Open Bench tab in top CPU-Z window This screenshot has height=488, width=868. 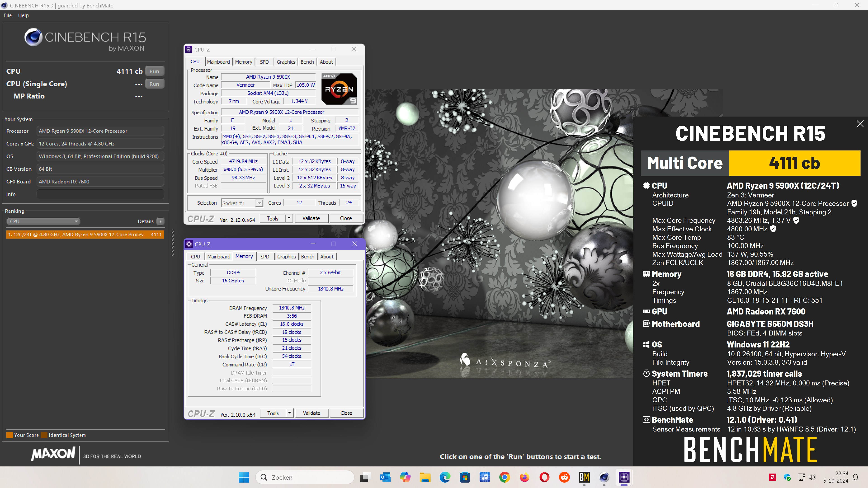[307, 62]
